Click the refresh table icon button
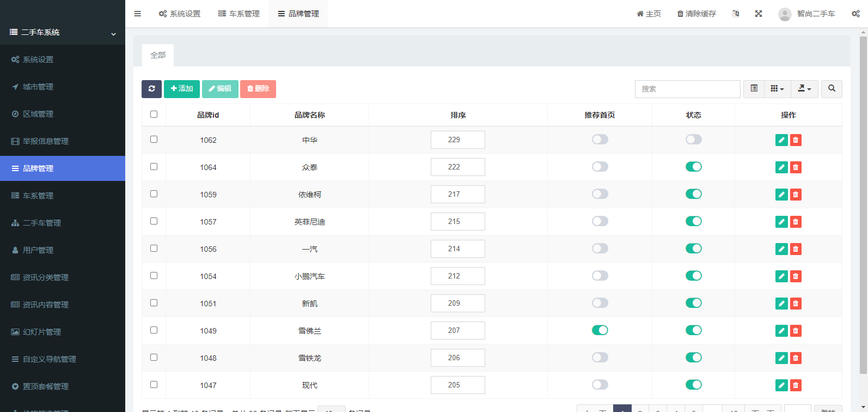 [x=151, y=89]
